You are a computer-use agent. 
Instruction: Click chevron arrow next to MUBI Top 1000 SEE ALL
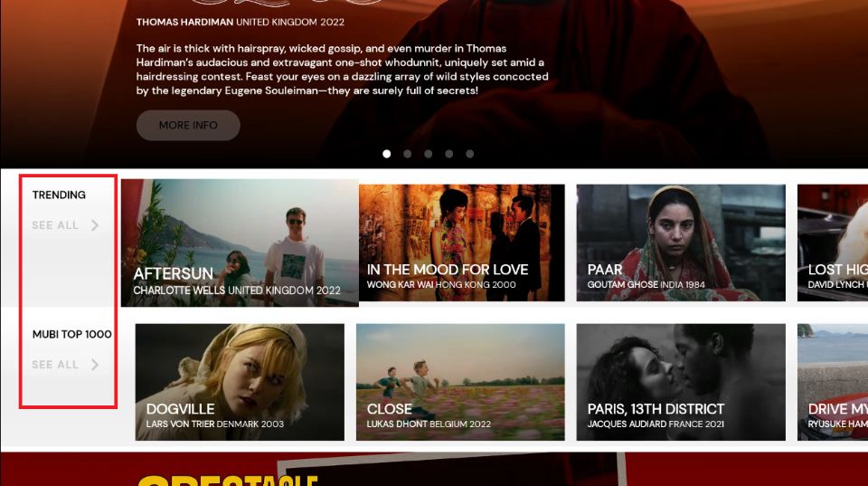coord(95,365)
